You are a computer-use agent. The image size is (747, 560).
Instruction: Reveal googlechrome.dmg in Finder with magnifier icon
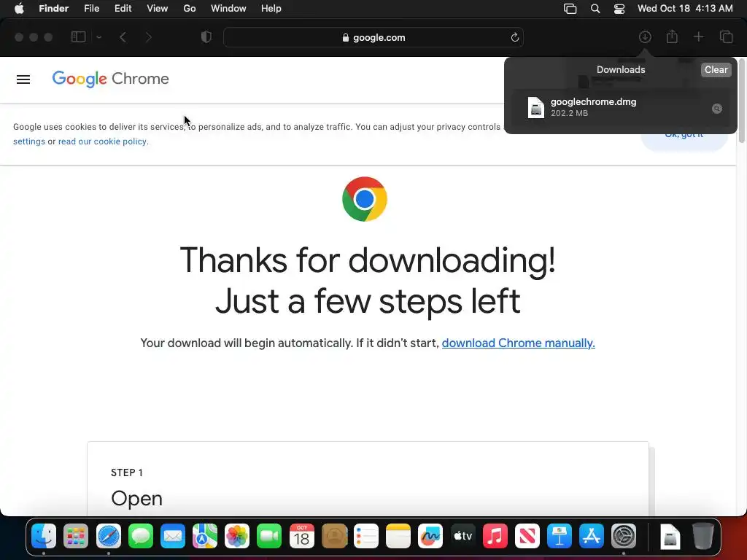point(717,109)
